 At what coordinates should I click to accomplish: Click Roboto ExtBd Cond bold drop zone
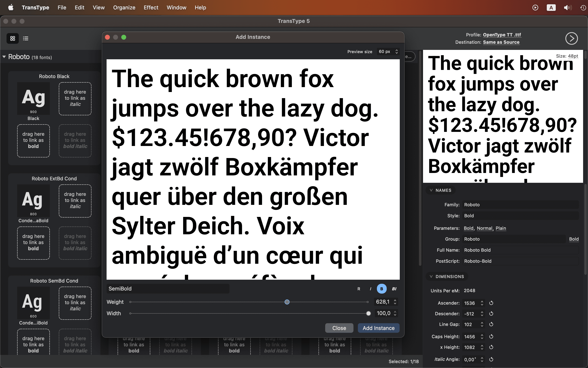point(33,243)
